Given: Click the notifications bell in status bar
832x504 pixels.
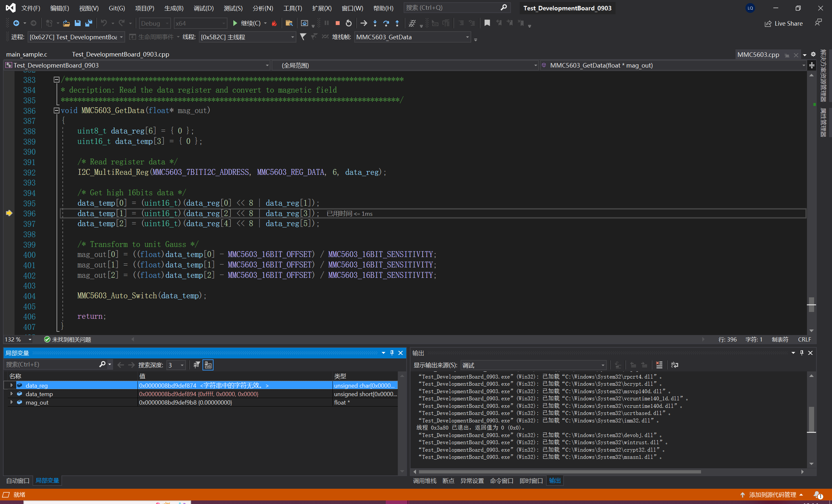Looking at the screenshot, I should [x=817, y=495].
